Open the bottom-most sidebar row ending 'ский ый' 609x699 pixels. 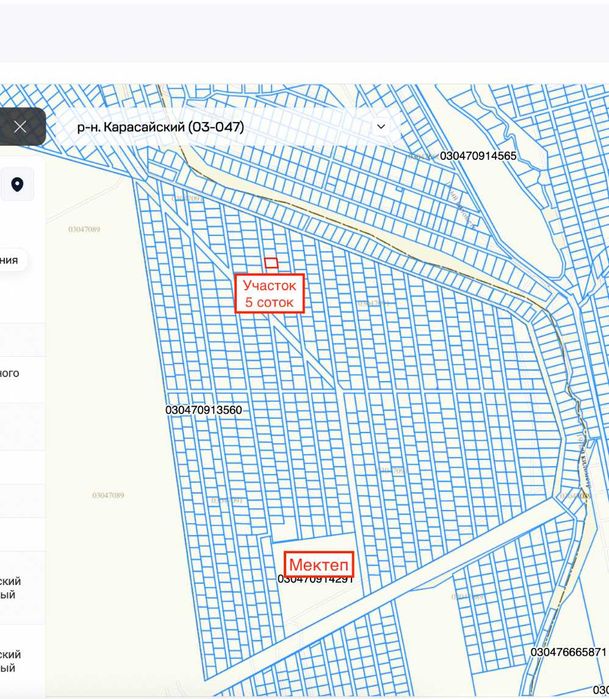coord(22,661)
